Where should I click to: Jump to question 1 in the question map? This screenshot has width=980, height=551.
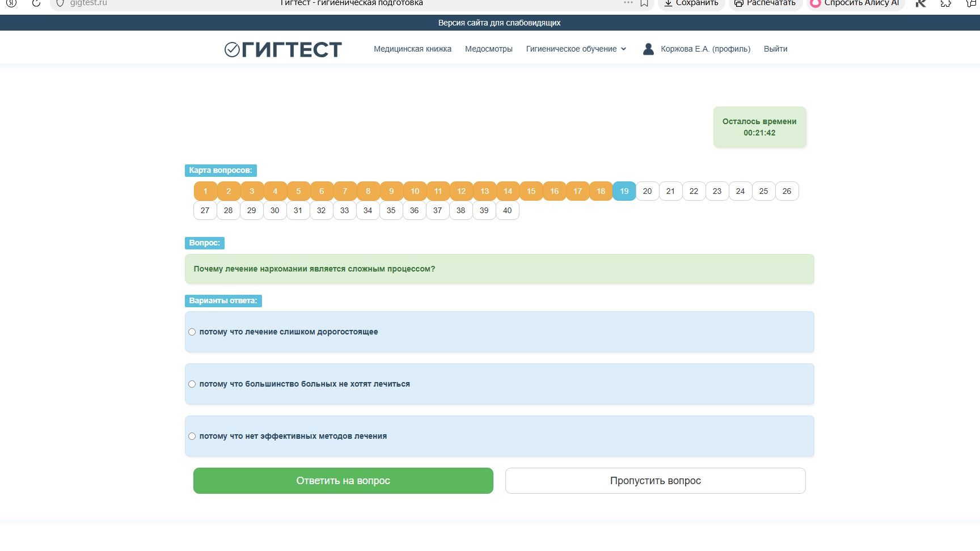(205, 191)
